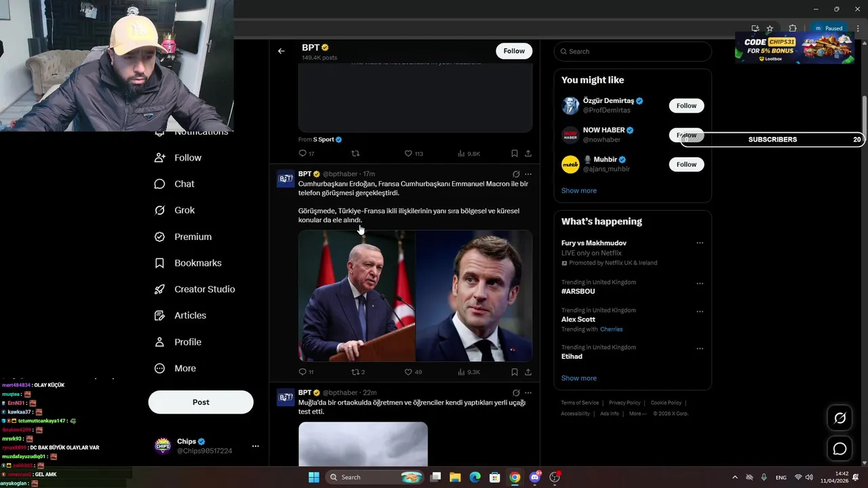Open the floating messages button
The image size is (868, 488).
[840, 449]
